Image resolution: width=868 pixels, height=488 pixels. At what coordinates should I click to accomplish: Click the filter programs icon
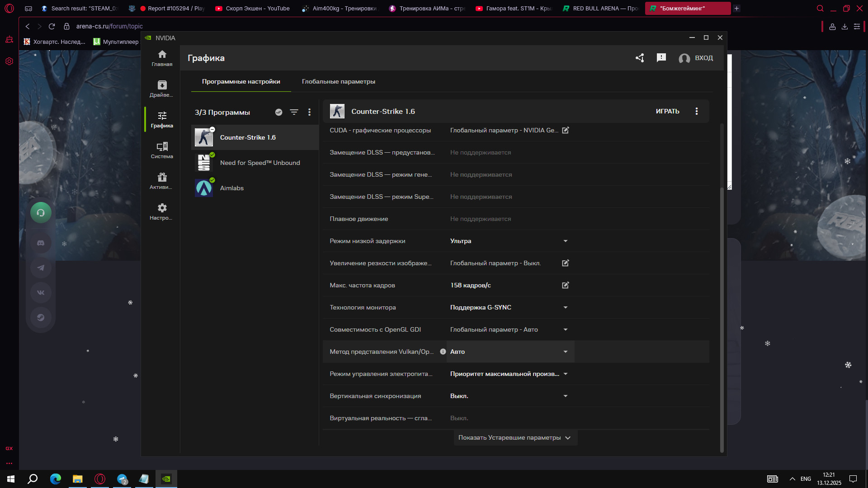pos(294,112)
